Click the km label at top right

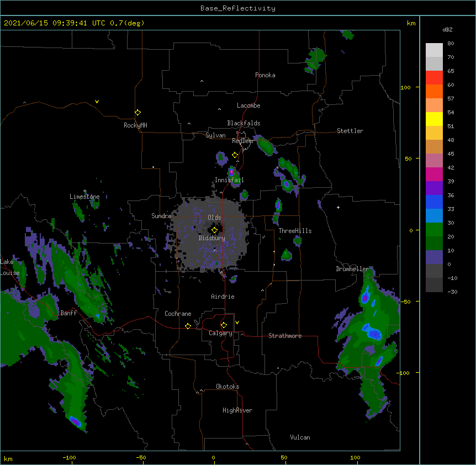click(x=411, y=23)
